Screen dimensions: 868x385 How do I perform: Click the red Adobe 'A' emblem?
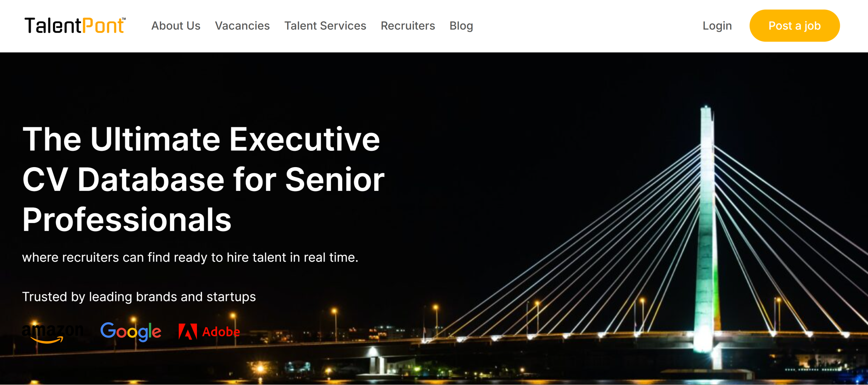[x=188, y=331]
